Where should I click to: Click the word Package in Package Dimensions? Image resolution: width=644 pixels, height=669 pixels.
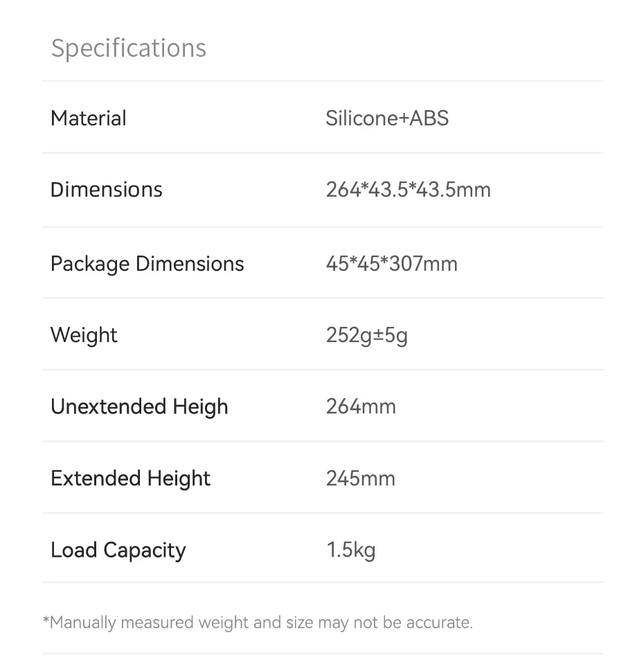pos(90,264)
